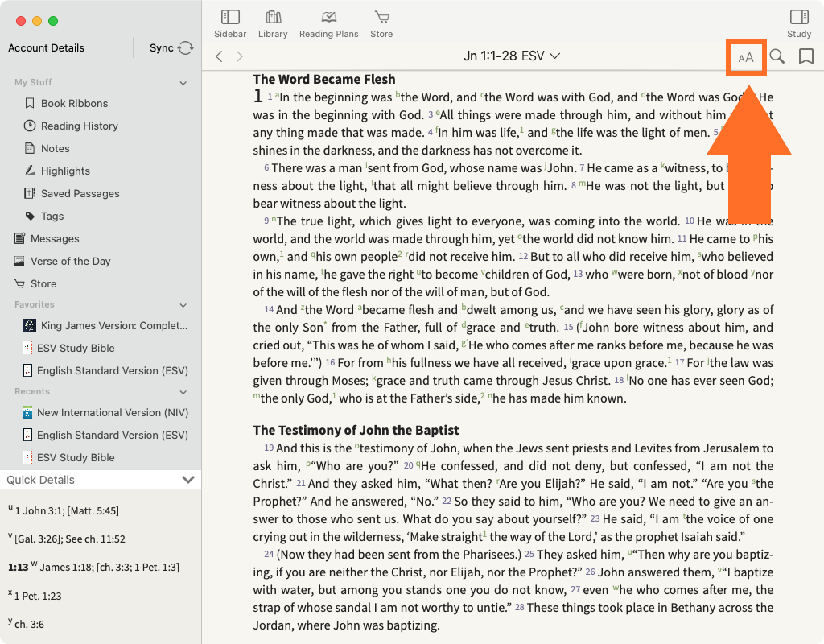Collapse the My Stuff section
824x644 pixels.
point(183,83)
